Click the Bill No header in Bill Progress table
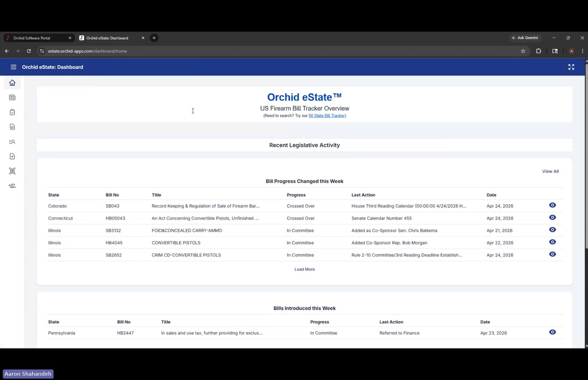 coord(112,195)
